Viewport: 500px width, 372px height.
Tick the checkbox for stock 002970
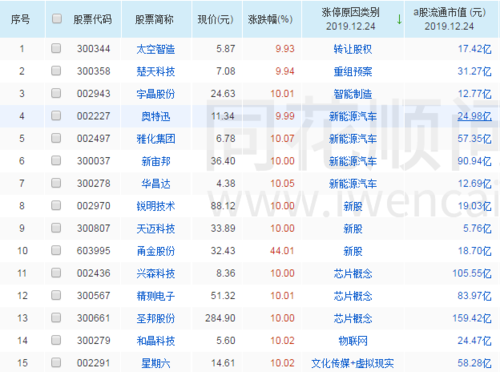click(56, 205)
